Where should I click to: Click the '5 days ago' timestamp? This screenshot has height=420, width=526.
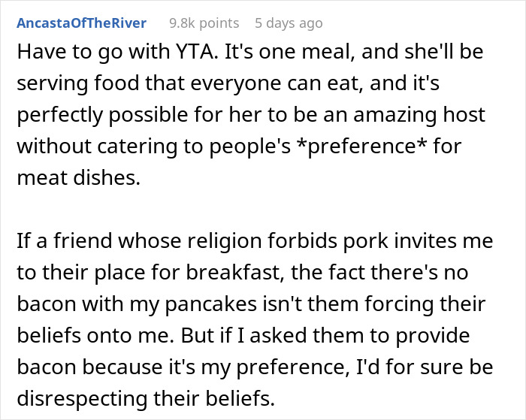click(289, 23)
